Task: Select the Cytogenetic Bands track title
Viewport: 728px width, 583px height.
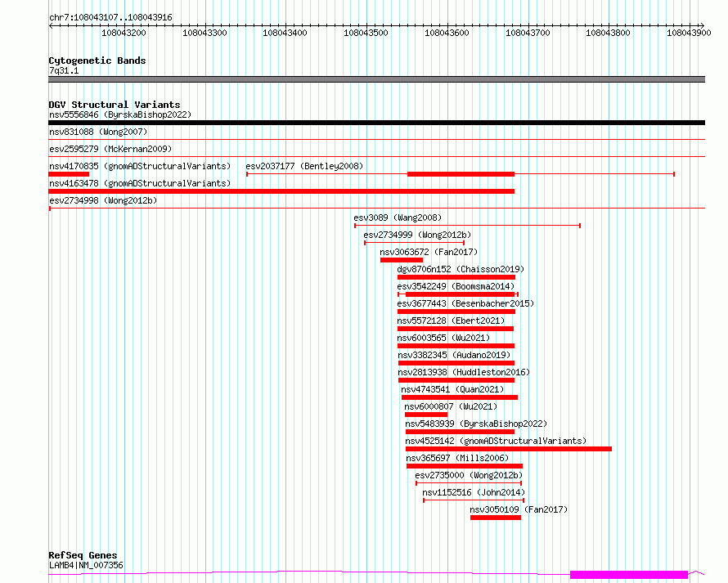Action: tap(97, 61)
